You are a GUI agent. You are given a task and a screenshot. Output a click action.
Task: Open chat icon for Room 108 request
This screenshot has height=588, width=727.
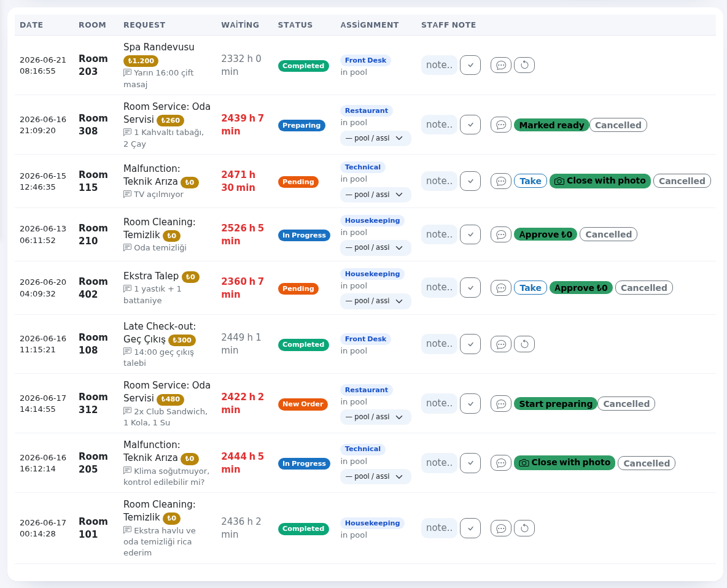[501, 344]
